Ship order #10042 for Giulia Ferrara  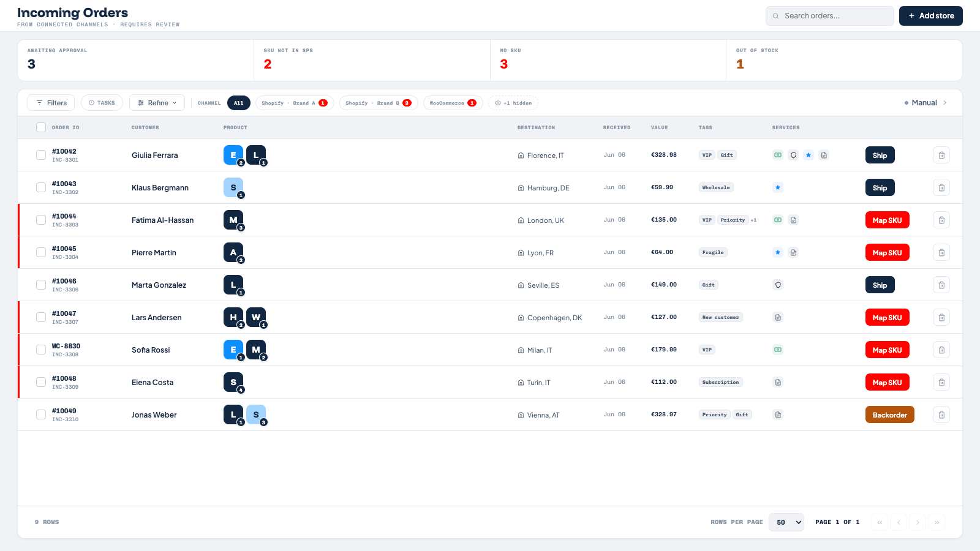(x=880, y=155)
